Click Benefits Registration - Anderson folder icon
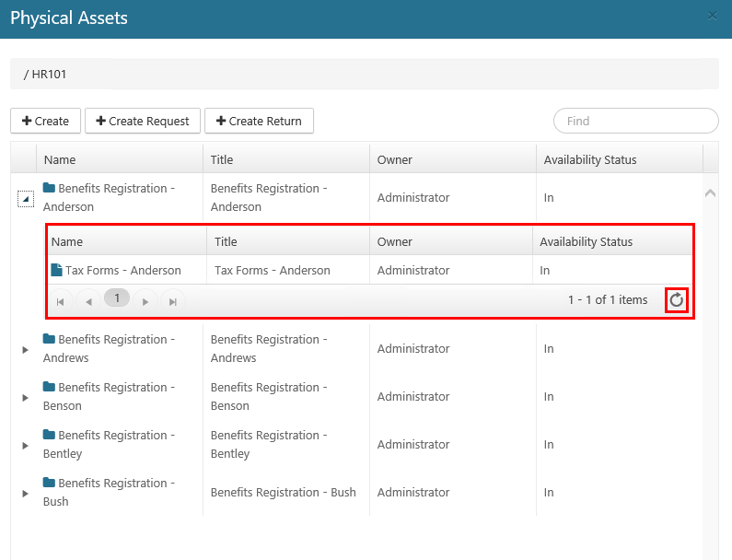The image size is (732, 560). tap(50, 188)
